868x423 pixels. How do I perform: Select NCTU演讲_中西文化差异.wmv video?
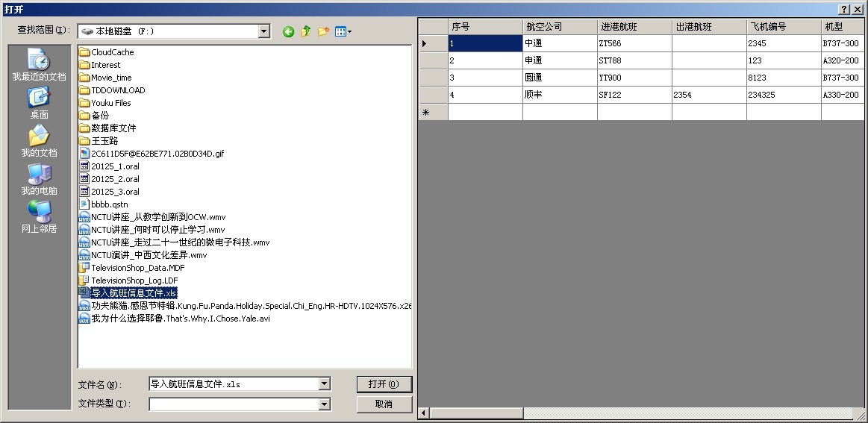tap(143, 255)
